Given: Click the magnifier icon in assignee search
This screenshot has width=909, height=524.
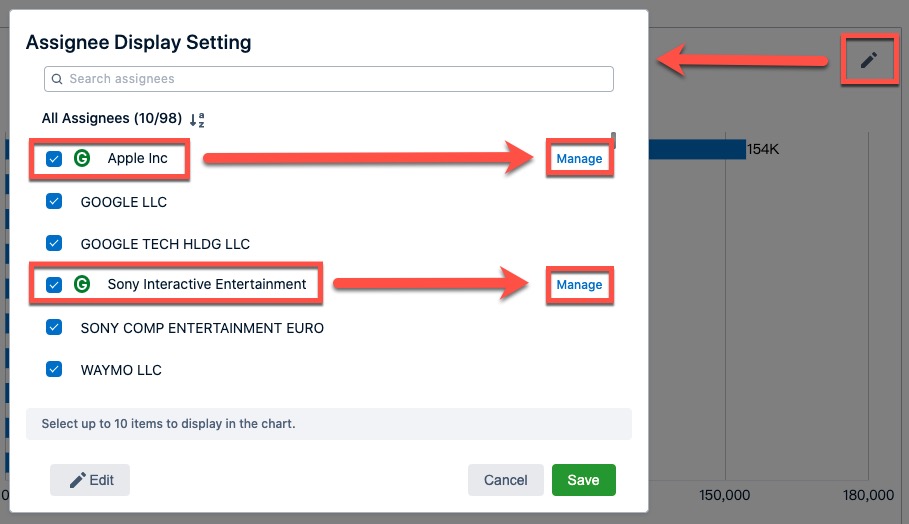Looking at the screenshot, I should [57, 79].
